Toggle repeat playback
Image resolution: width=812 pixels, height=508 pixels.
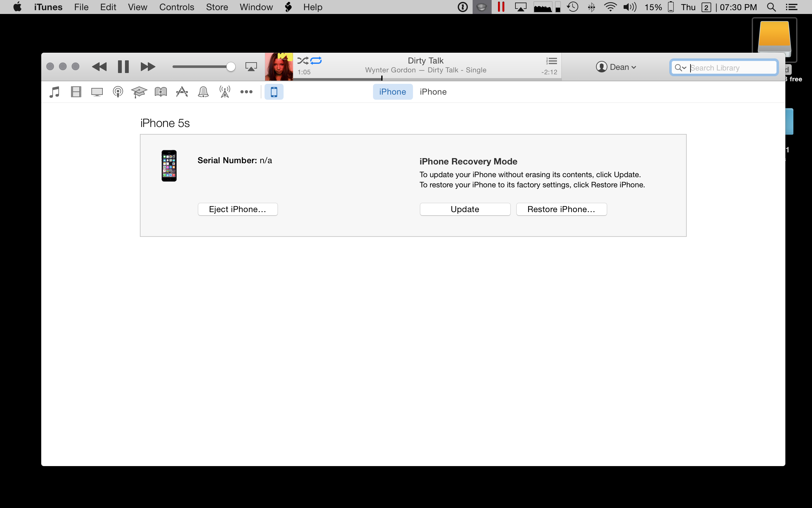coord(316,60)
